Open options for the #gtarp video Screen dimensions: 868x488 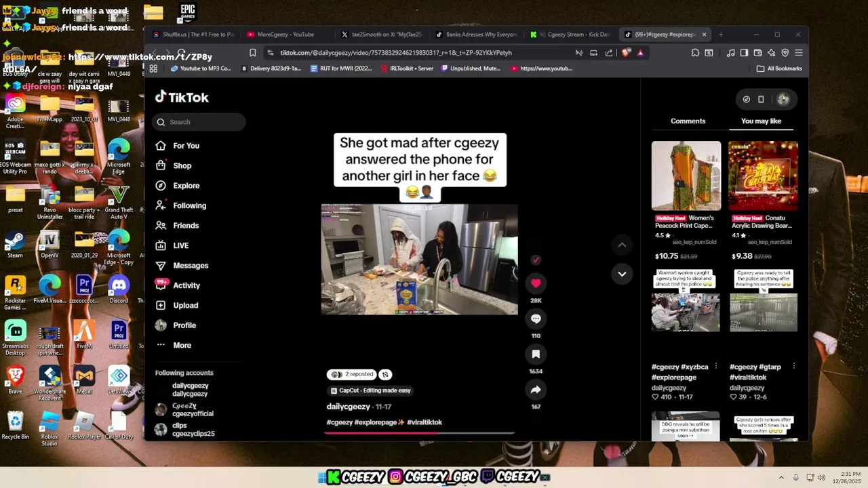coord(793,366)
